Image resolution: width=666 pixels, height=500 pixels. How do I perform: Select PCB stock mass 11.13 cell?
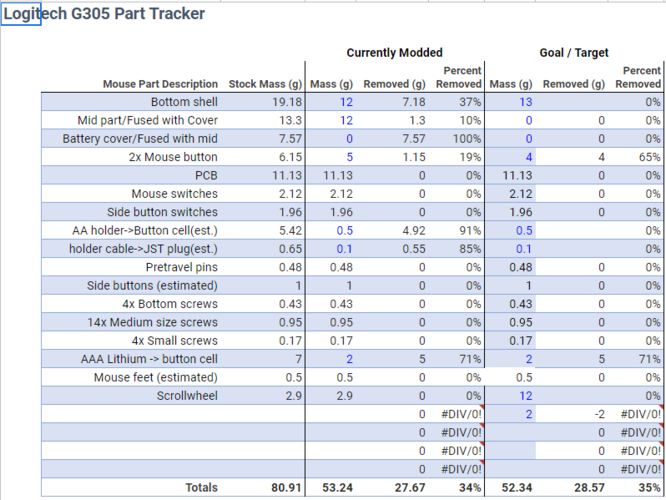click(287, 175)
